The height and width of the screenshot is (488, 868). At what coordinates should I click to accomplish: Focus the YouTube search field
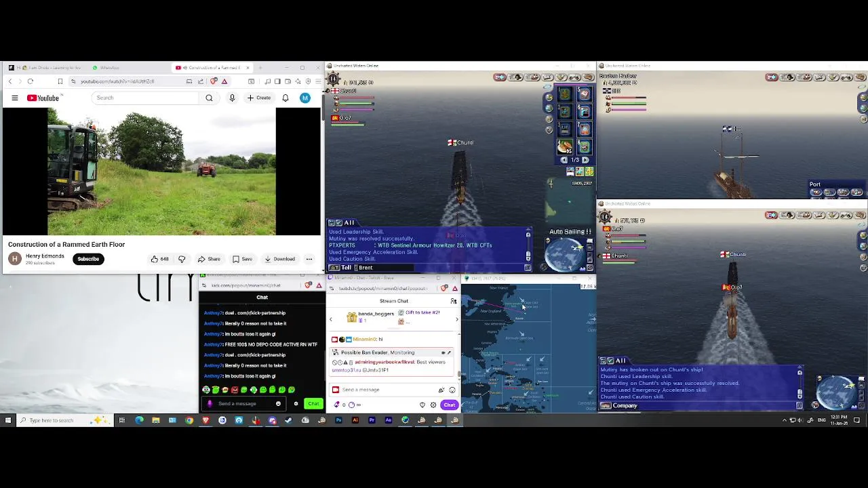(146, 98)
